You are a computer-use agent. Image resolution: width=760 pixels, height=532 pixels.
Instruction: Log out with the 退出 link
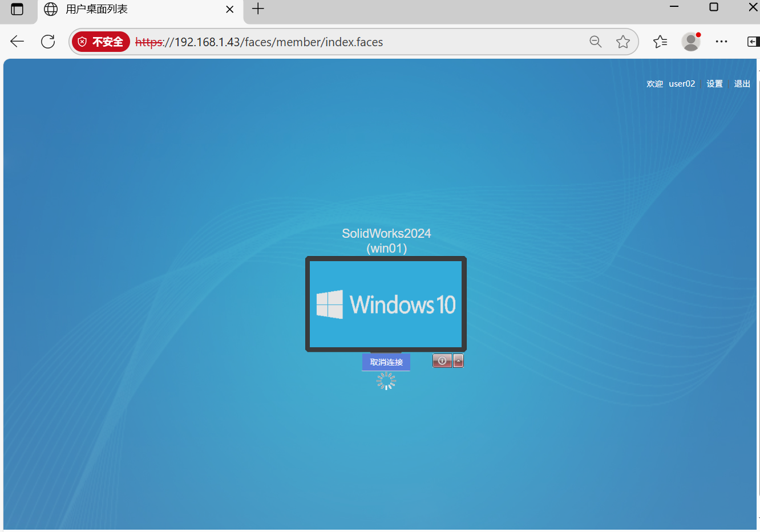(742, 84)
